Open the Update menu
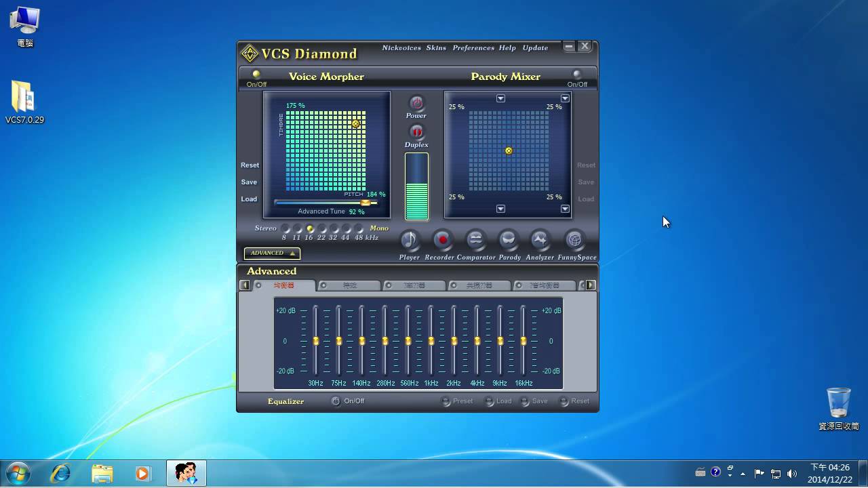This screenshot has height=488, width=868. [x=535, y=48]
